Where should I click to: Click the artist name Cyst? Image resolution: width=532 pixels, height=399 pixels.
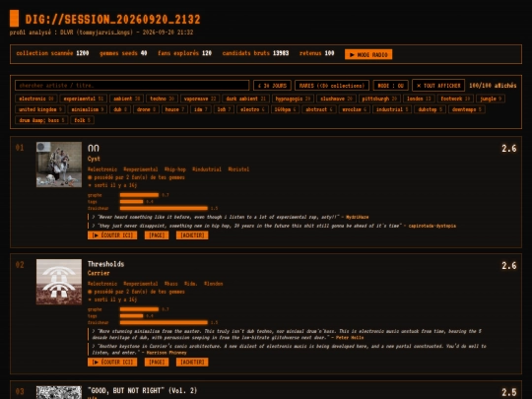point(94,159)
